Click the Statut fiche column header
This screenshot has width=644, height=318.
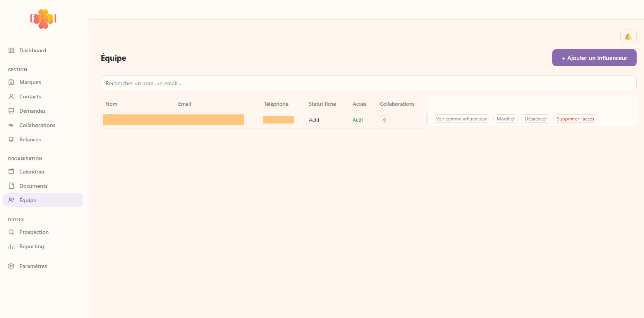[322, 104]
